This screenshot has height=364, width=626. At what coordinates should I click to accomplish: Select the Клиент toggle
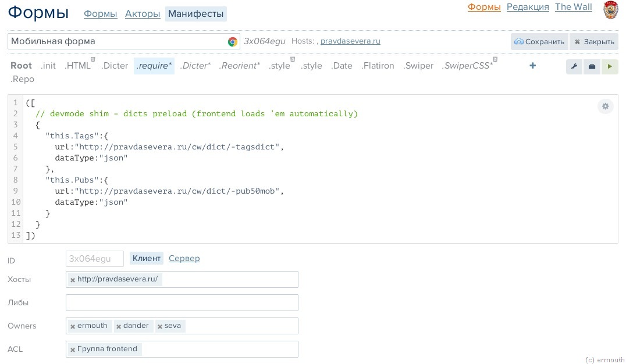[x=147, y=258]
